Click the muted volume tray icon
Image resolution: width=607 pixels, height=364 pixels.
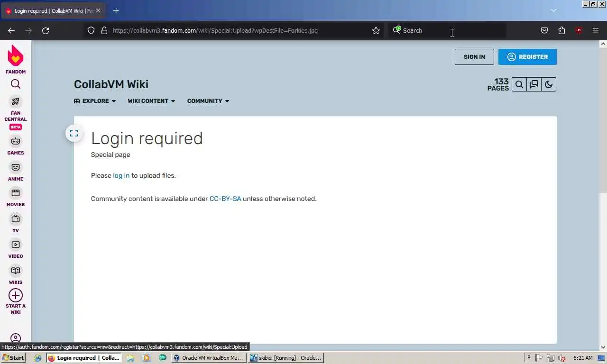562,358
